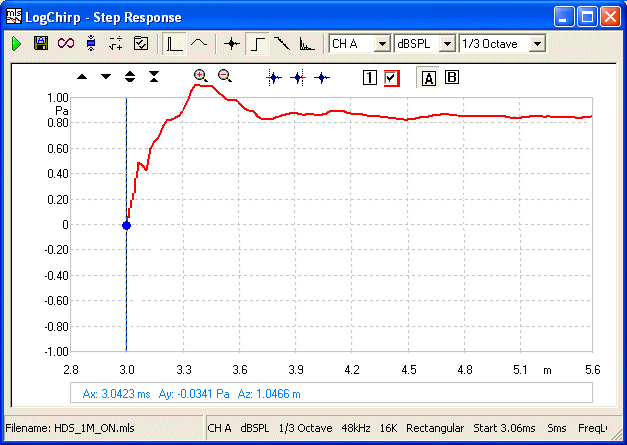Click the Ax: 3.0423 ms readout
This screenshot has width=627, height=445.
[x=116, y=394]
